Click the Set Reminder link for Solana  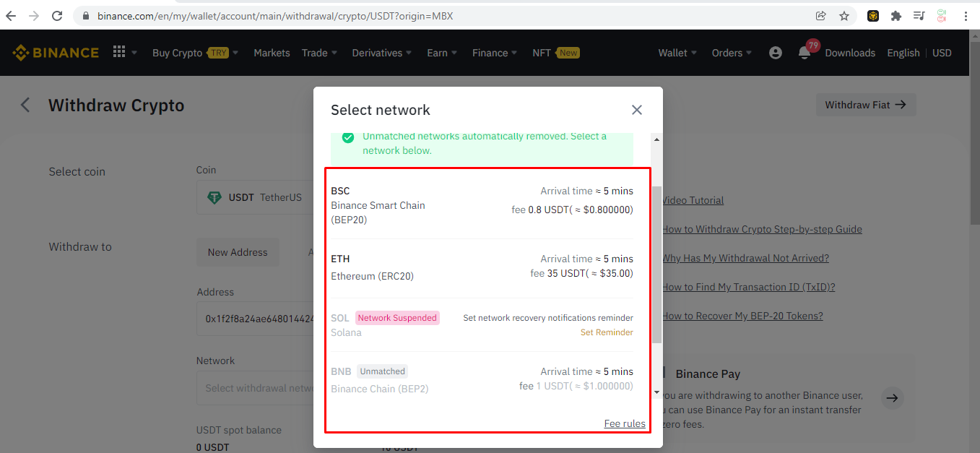click(x=607, y=332)
